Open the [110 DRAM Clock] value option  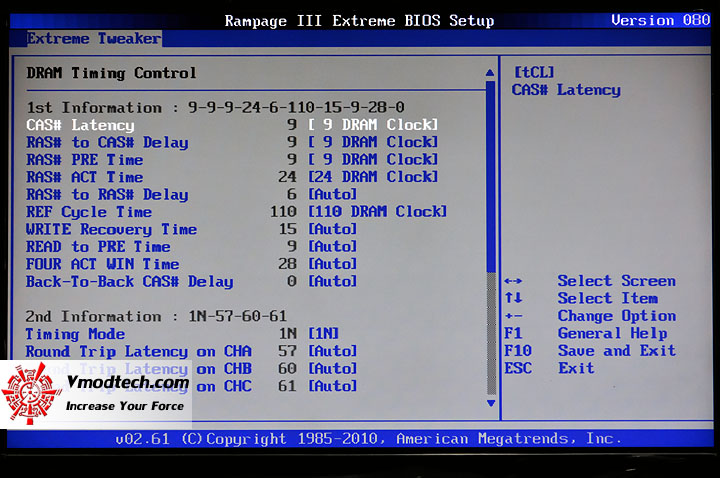click(x=377, y=212)
